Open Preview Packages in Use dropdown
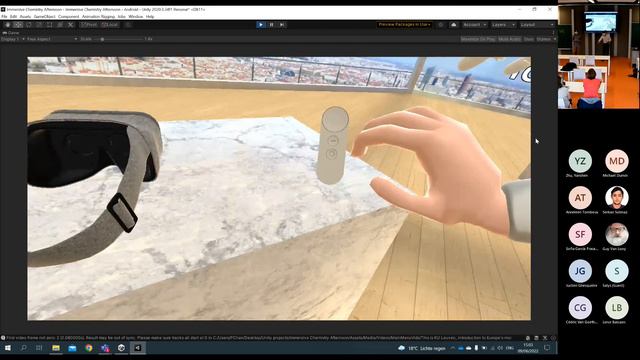The image size is (640, 360). coord(404,25)
